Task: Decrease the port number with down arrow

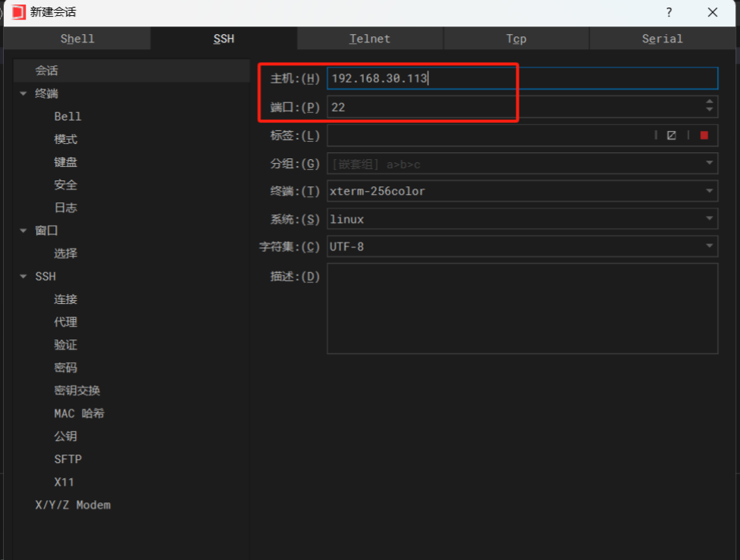Action: (x=710, y=110)
